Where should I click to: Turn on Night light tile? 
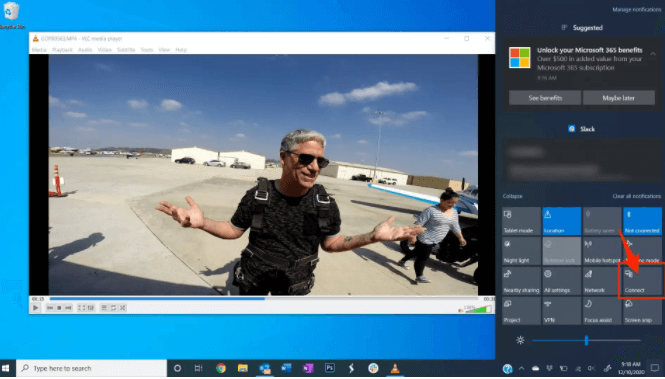(x=521, y=252)
